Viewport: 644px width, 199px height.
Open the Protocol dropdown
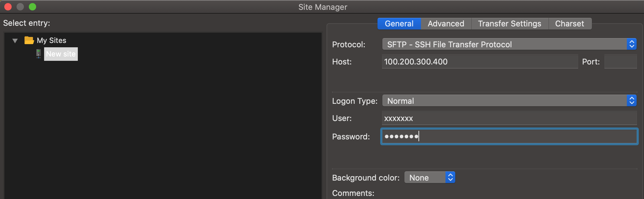[509, 44]
